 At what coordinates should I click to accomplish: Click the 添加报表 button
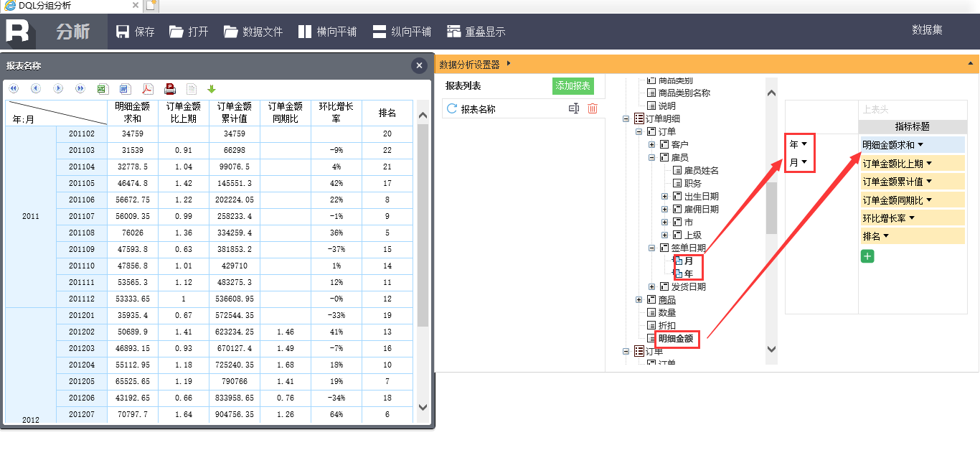point(573,86)
